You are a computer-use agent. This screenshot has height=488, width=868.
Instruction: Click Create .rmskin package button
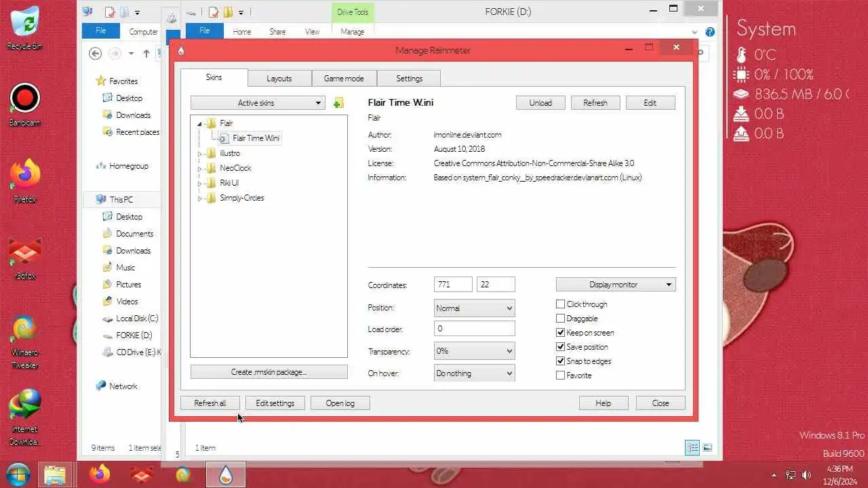269,372
